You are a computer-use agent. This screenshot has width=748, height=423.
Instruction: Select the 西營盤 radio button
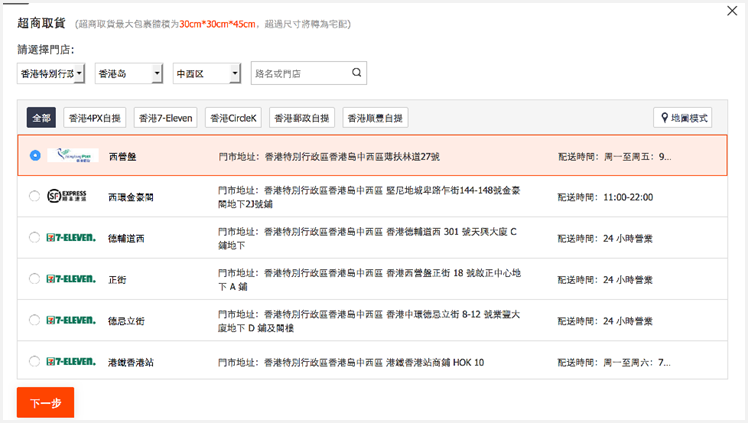[x=35, y=155]
